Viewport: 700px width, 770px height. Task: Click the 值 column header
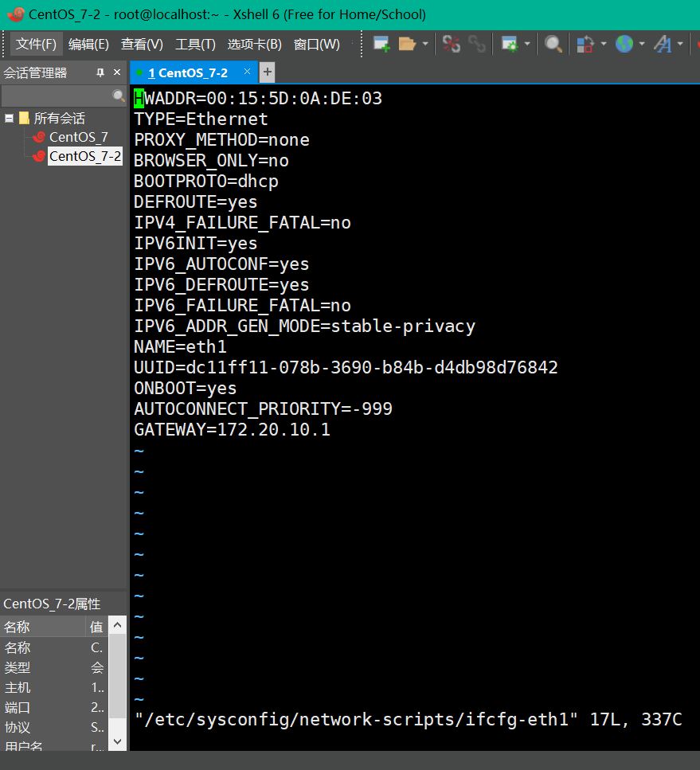pyautogui.click(x=96, y=627)
